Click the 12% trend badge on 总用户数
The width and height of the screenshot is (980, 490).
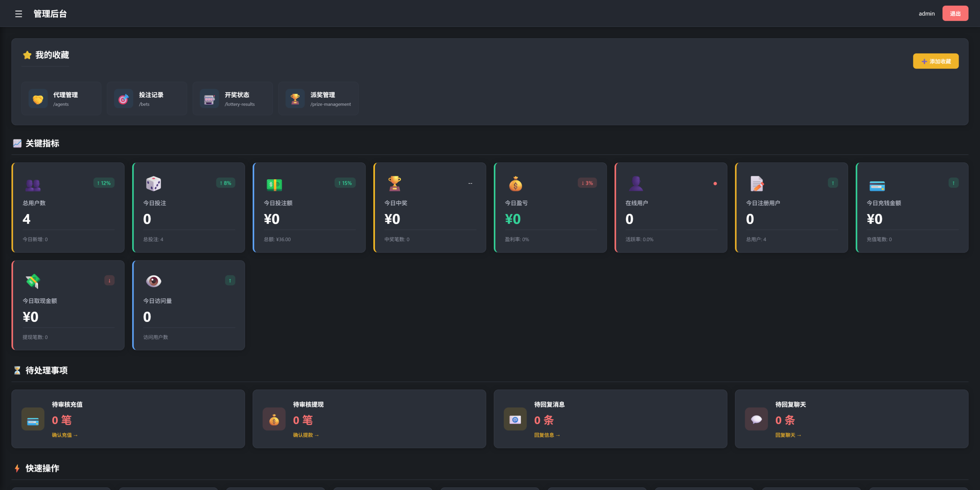tap(104, 183)
